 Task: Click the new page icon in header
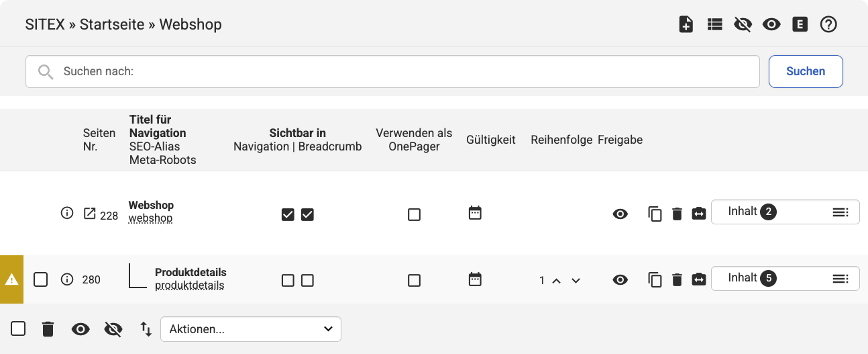[x=686, y=25]
